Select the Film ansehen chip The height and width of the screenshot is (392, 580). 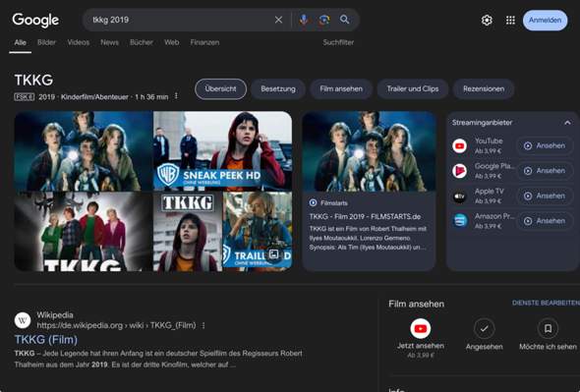pos(341,89)
